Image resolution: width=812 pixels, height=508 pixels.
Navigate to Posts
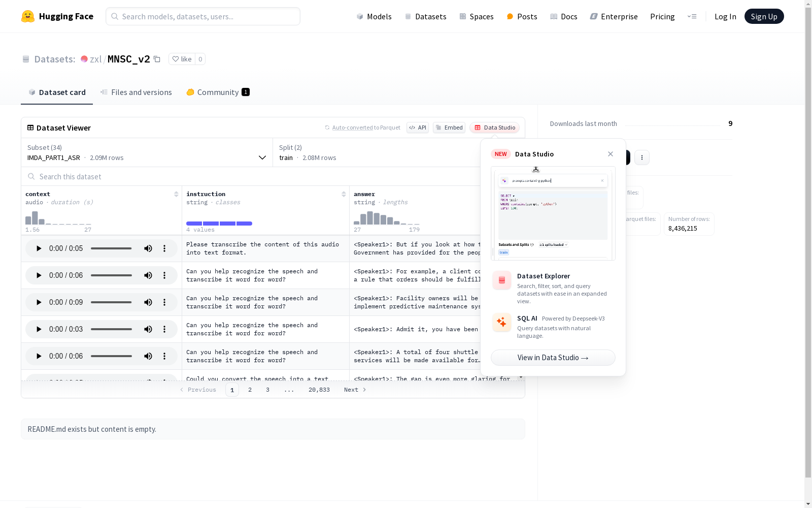tap(522, 16)
